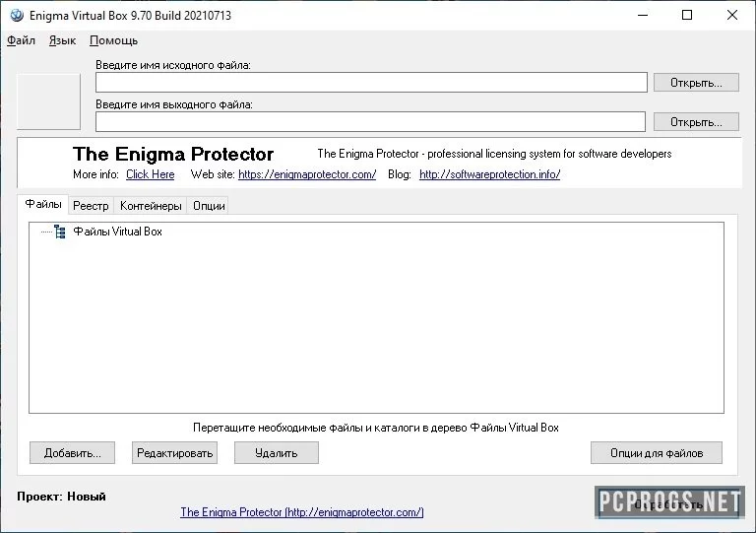Click The Enigma Protector banner heading
Screen dimensions: 756x533
pos(173,155)
